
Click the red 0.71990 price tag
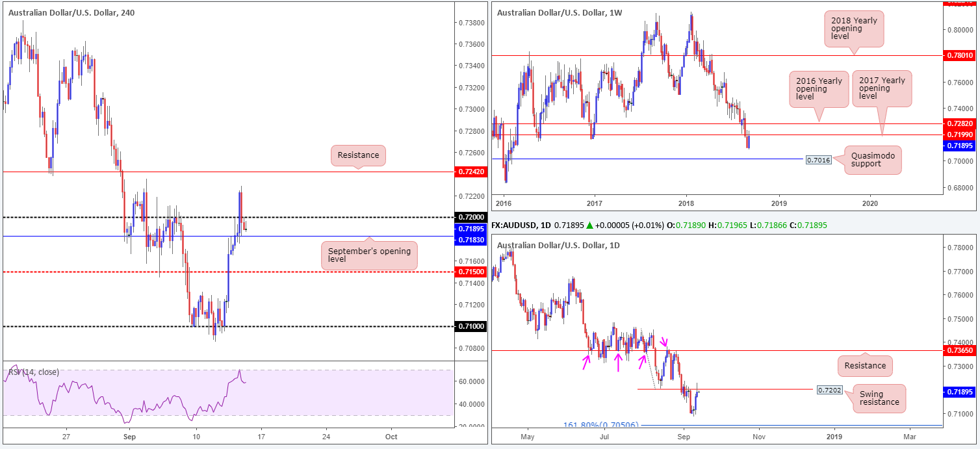(x=961, y=135)
